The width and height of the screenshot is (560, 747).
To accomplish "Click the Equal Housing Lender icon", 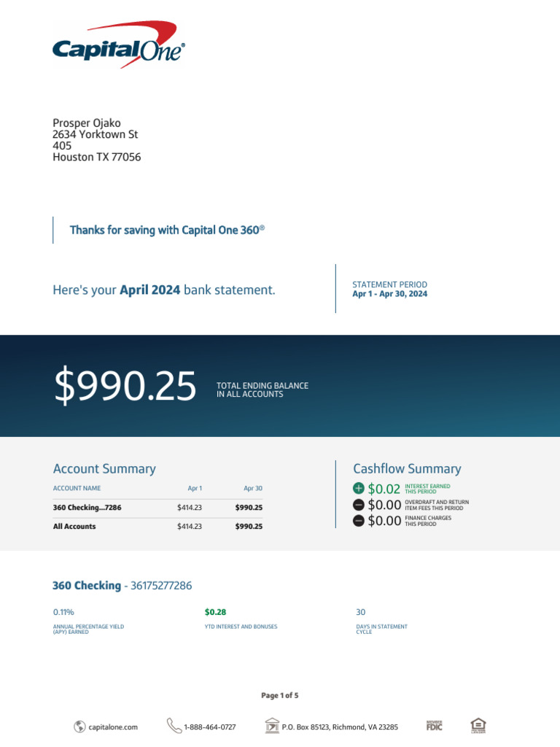I will coord(478,725).
